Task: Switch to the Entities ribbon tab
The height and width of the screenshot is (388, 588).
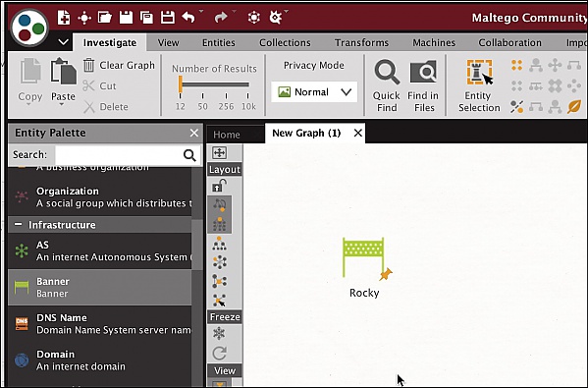Action: pos(219,43)
